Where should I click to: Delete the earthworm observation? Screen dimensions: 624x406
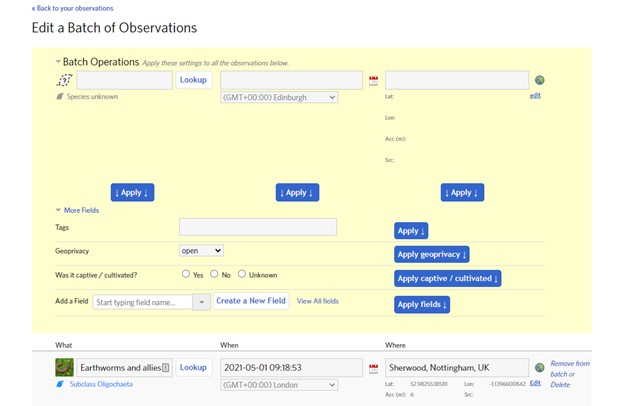tap(560, 385)
